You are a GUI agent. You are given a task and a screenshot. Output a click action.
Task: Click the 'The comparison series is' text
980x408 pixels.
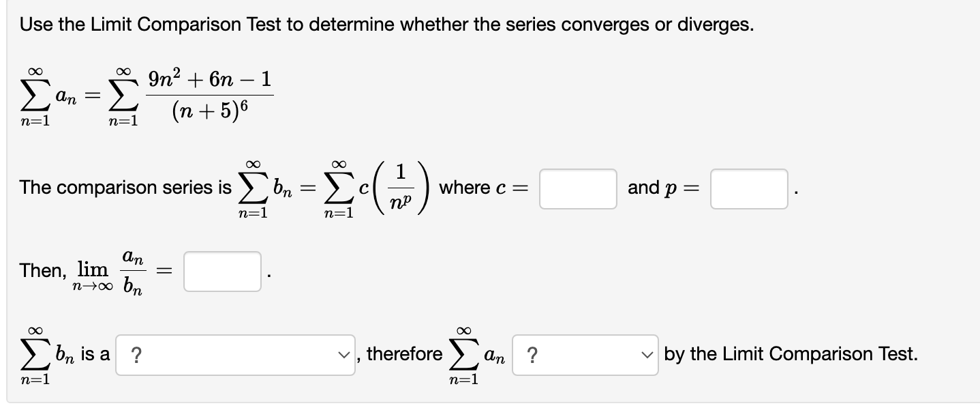[123, 188]
